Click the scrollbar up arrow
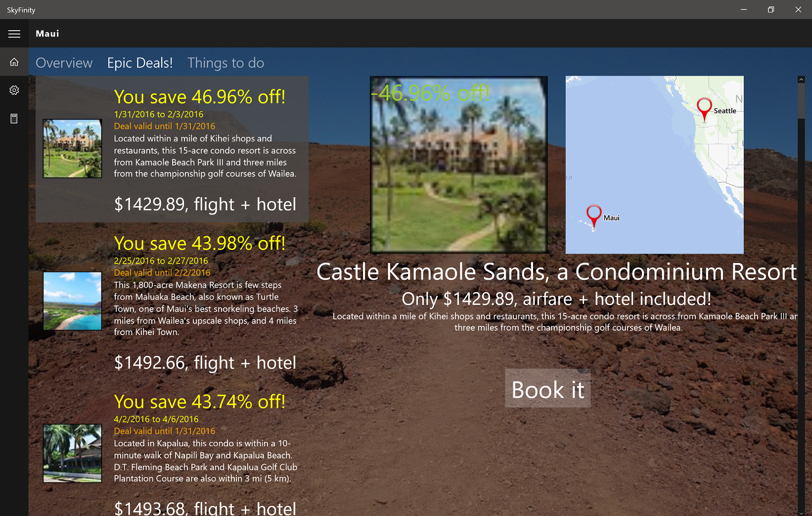 click(801, 80)
